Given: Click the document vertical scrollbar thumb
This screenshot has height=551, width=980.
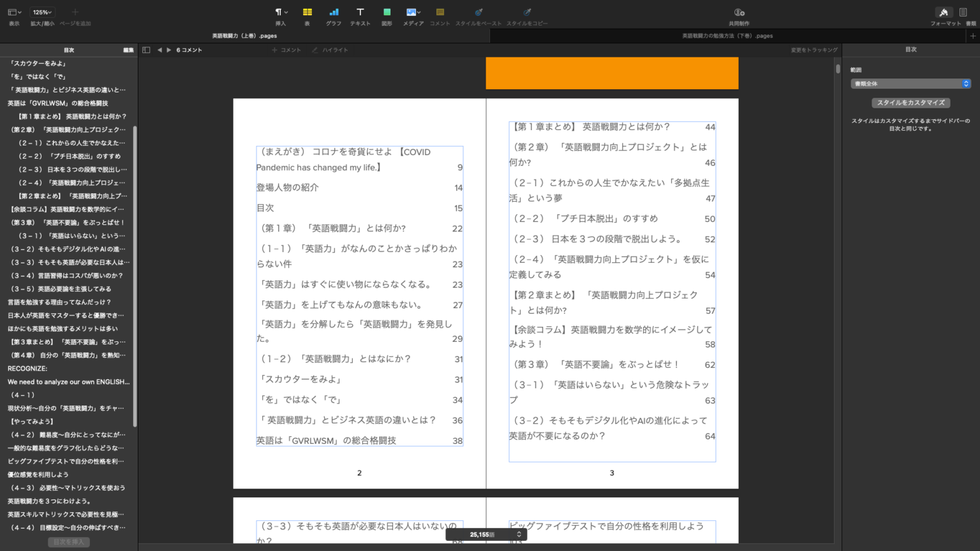Looking at the screenshot, I should tap(838, 68).
